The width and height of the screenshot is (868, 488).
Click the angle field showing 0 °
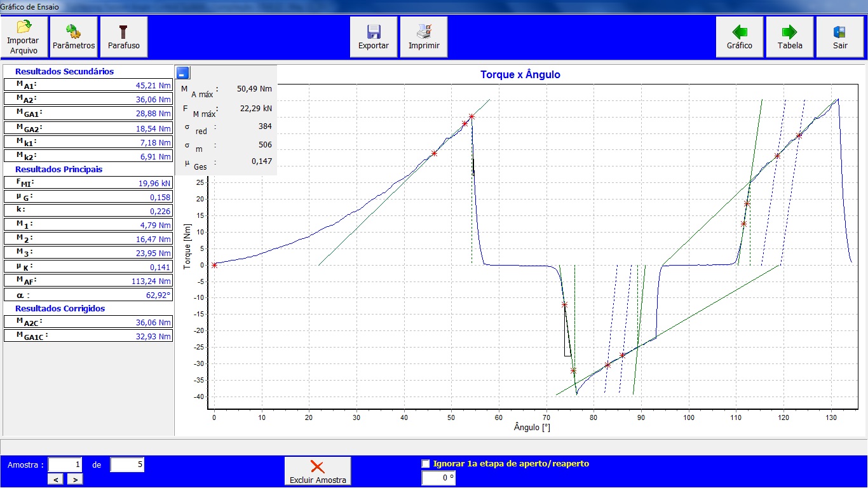[438, 478]
